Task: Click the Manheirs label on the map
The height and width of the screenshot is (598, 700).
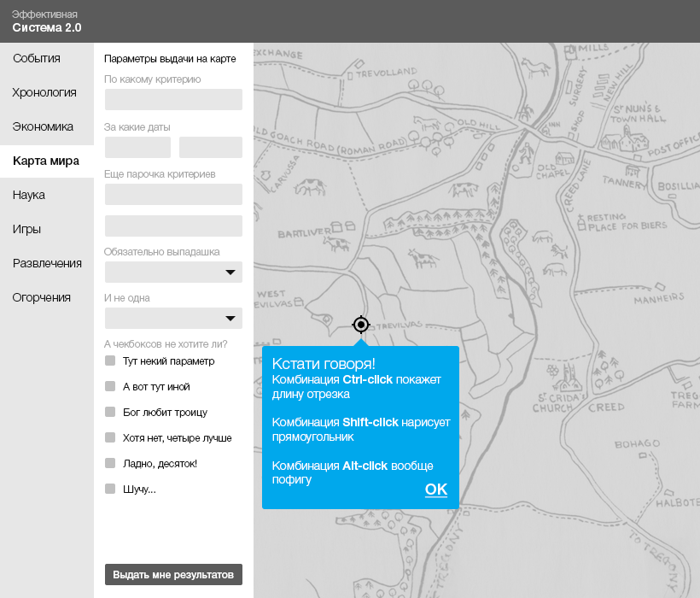Action: click(x=659, y=299)
